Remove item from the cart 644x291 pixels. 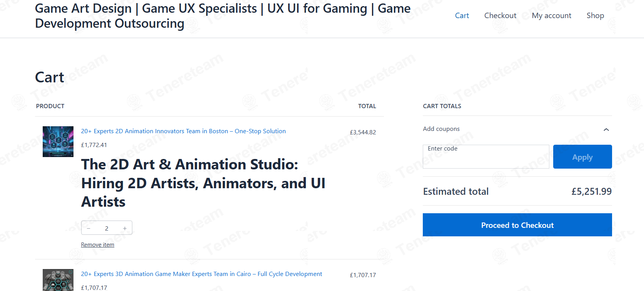pyautogui.click(x=97, y=245)
